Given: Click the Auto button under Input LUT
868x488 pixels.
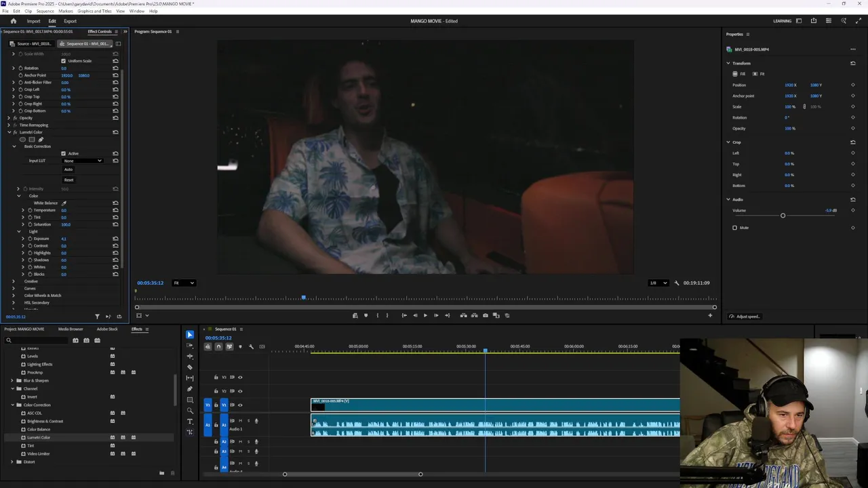Looking at the screenshot, I should (x=68, y=169).
